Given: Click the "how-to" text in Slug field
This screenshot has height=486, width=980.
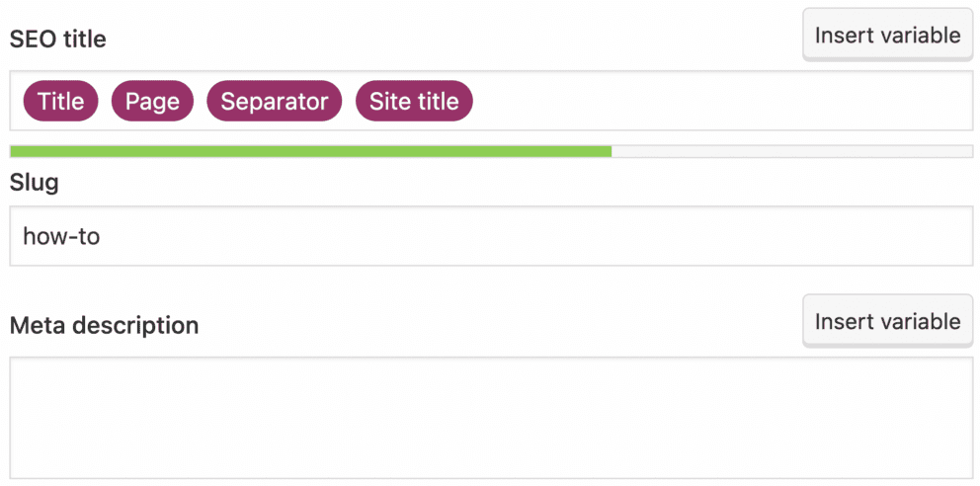Looking at the screenshot, I should [61, 237].
